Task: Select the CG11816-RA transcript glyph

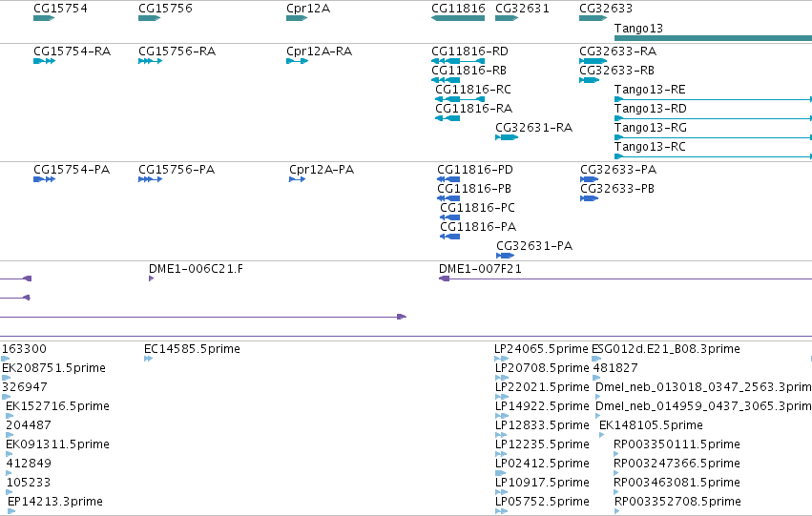Action: click(448, 118)
